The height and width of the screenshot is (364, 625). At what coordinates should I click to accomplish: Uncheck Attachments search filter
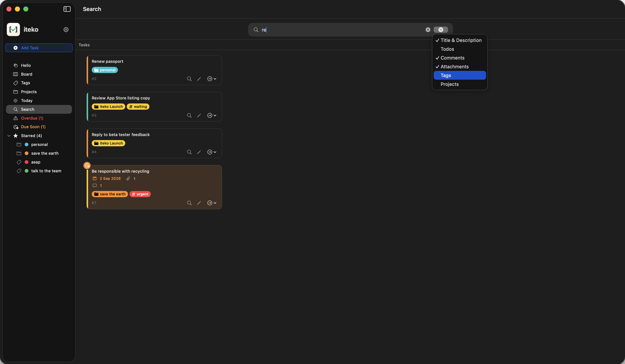[460, 67]
